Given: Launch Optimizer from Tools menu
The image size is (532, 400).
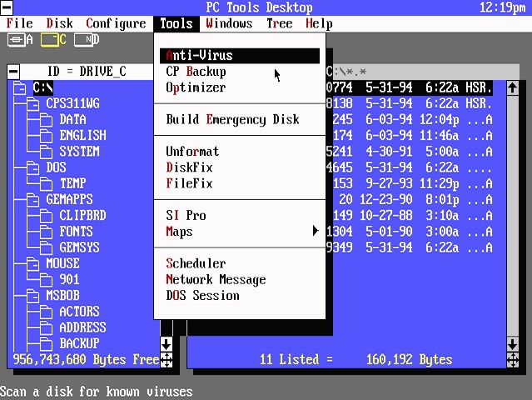Looking at the screenshot, I should pyautogui.click(x=240, y=87).
